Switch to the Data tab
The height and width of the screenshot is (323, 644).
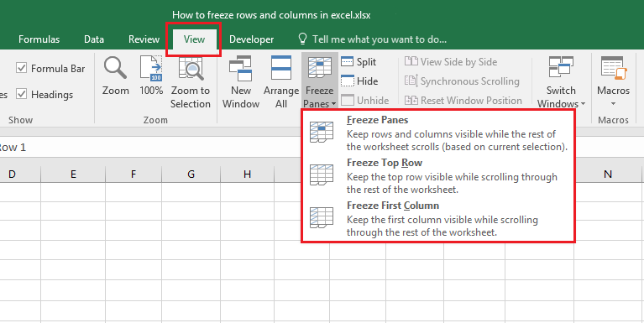point(94,39)
